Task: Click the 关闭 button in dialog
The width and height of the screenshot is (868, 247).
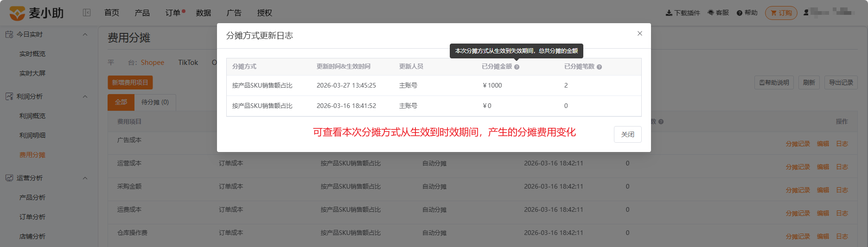Action: (628, 134)
